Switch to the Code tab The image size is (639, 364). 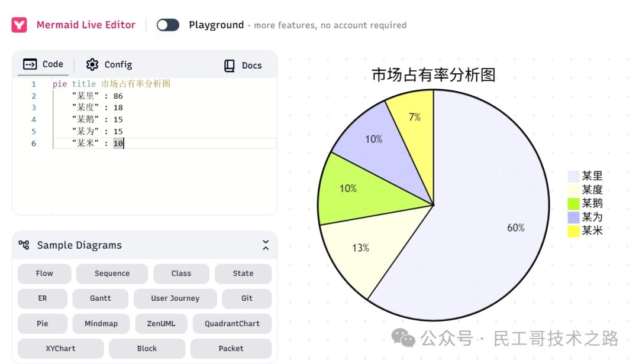tap(43, 64)
